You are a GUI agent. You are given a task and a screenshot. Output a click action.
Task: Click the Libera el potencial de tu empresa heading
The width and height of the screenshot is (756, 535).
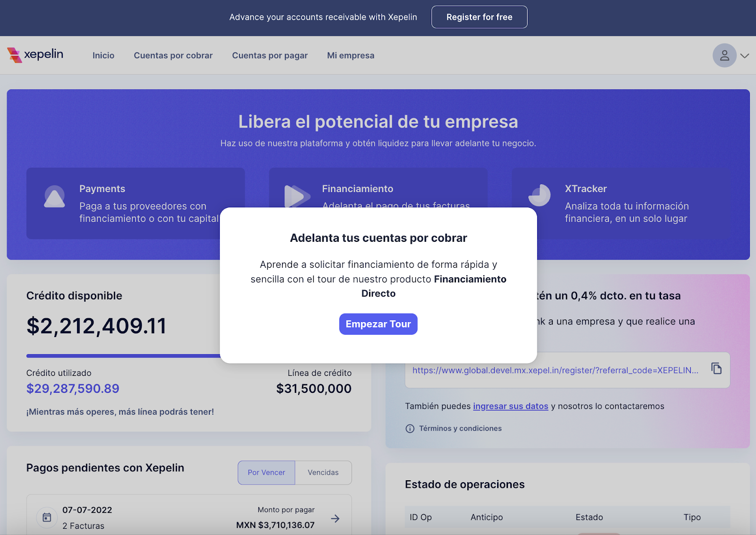coord(378,122)
